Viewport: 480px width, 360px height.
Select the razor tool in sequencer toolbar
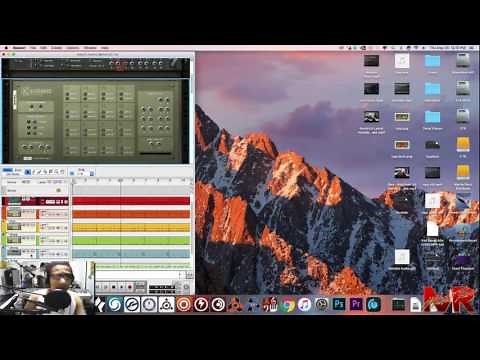coord(45,172)
